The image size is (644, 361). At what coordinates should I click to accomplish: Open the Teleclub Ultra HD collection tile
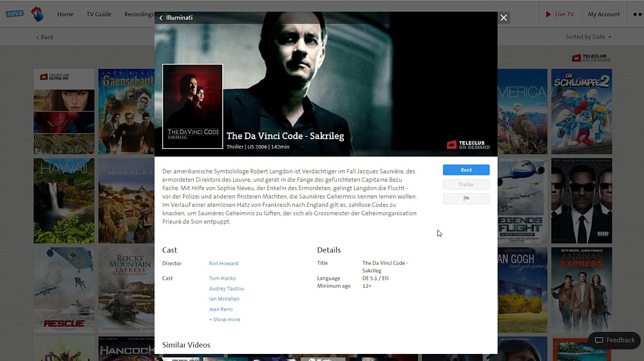(x=64, y=112)
